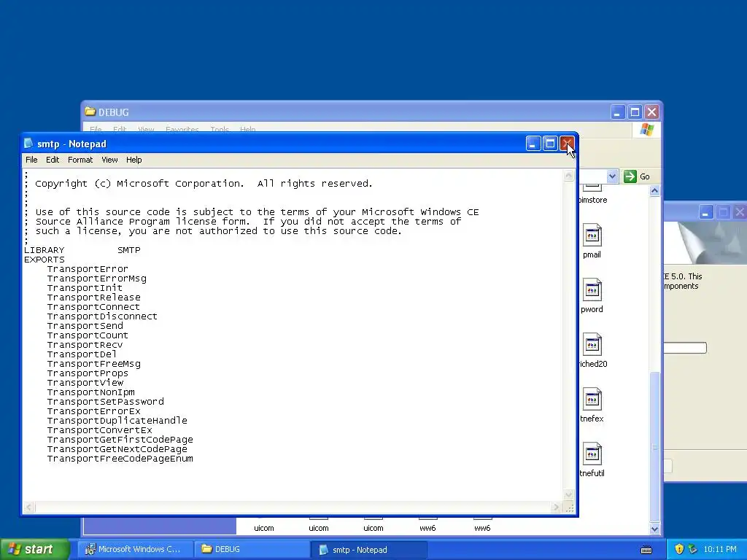Click the TransportRelease line in Notepad
The image size is (747, 560).
[x=93, y=297]
